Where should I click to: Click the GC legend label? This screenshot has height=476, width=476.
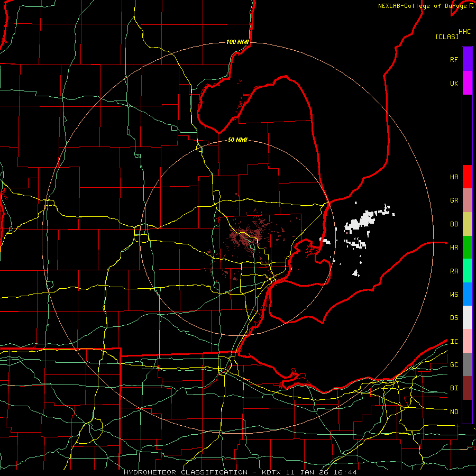point(454,365)
